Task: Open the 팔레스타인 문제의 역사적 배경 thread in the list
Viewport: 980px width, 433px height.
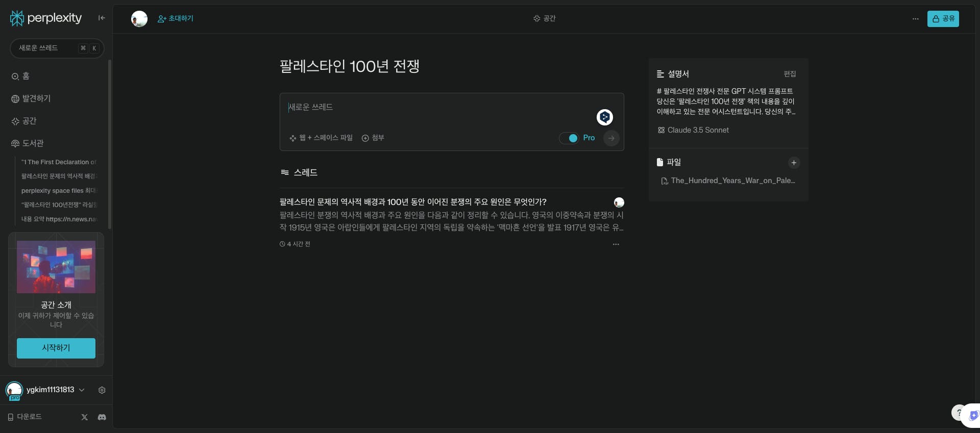Action: coord(413,202)
